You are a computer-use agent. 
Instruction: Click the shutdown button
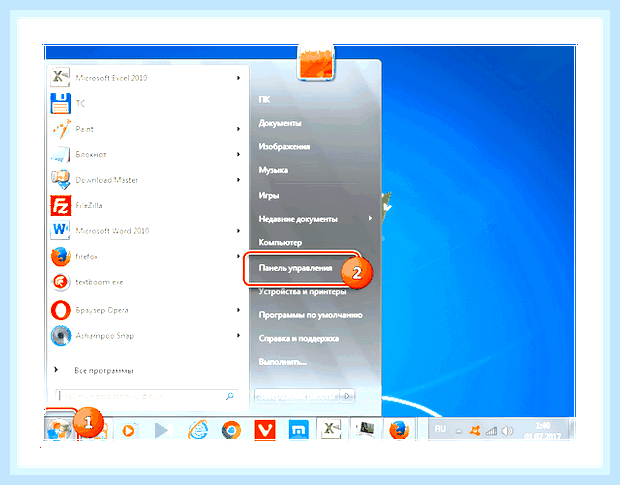[x=297, y=396]
